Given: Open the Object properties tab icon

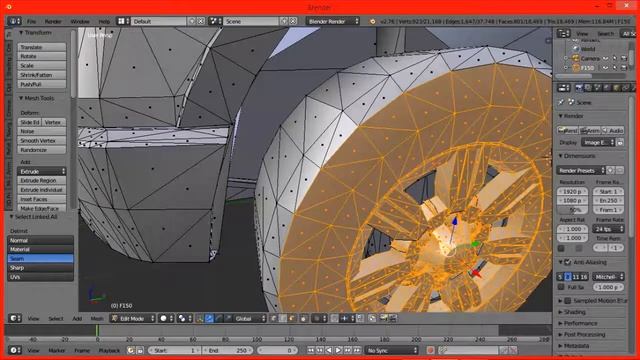Looking at the screenshot, I should 616,88.
